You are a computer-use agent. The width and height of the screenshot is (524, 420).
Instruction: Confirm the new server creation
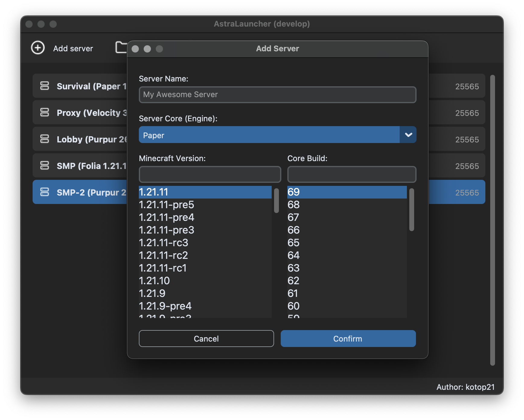pos(348,339)
